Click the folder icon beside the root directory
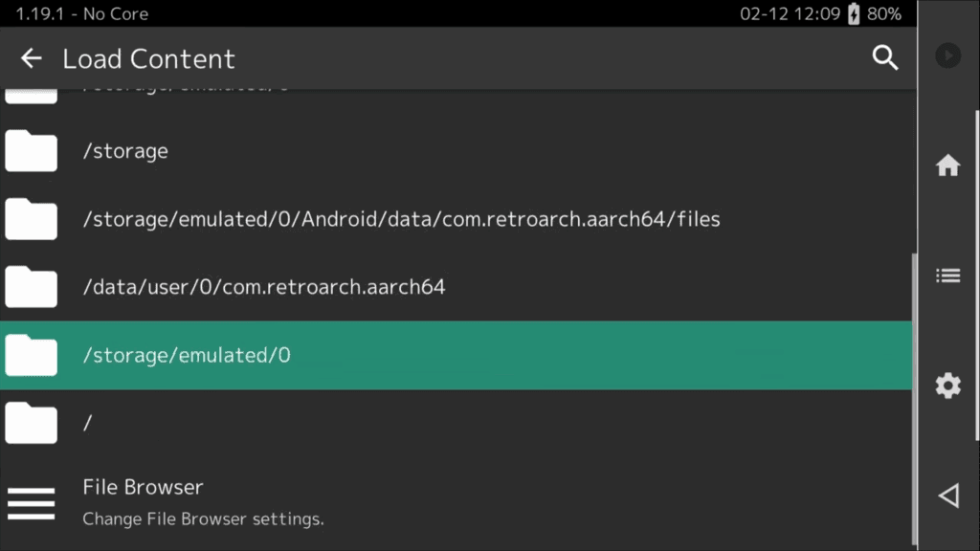980x551 pixels. click(x=31, y=423)
